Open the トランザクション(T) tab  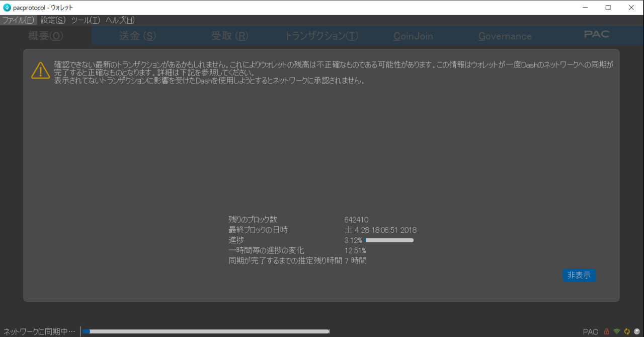pos(321,36)
